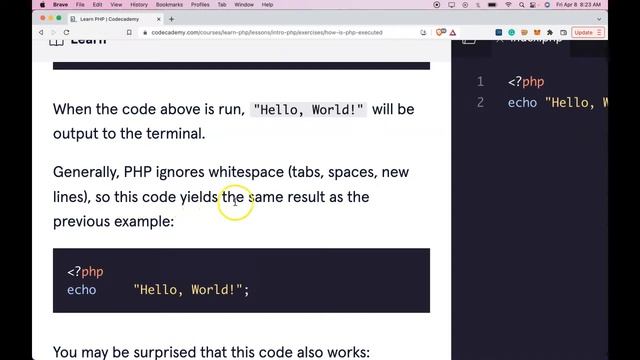The height and width of the screenshot is (360, 640).
Task: Bookmark this page
Action: coord(129,32)
